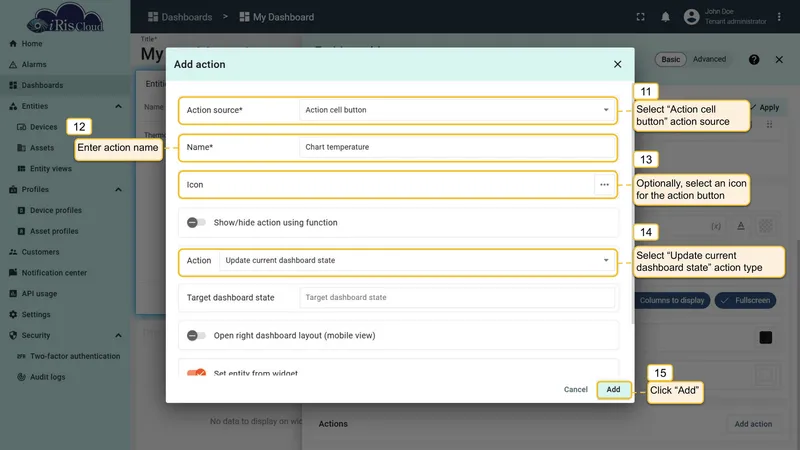
Task: Click the Devices icon
Action: click(21, 127)
